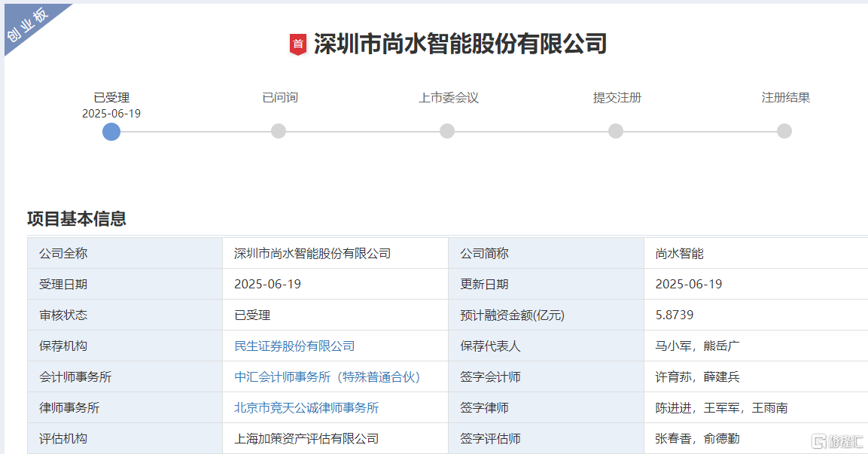The image size is (868, 454).
Task: Click the 审核状态 label cell
Action: pos(125,315)
